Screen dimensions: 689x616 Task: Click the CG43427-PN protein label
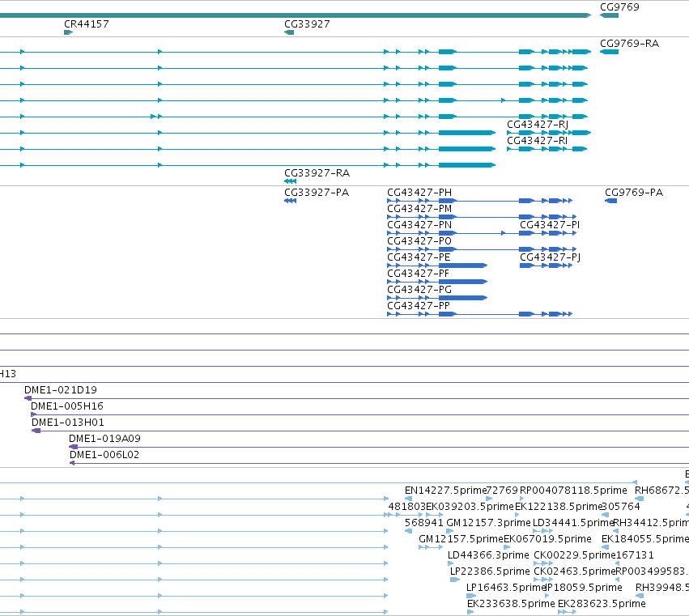pyautogui.click(x=419, y=225)
